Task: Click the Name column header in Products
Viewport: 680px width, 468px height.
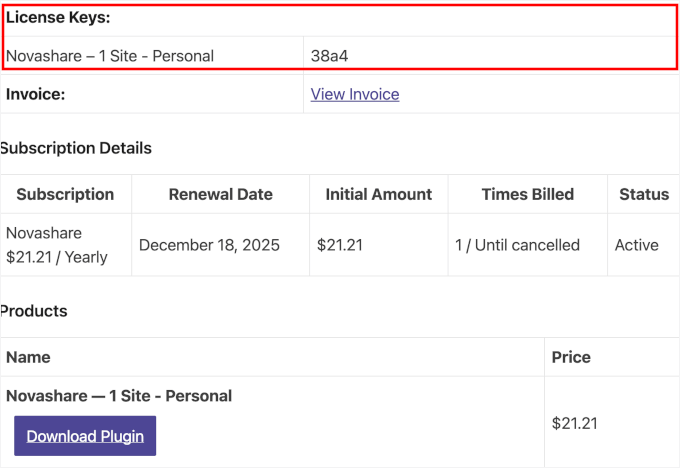Action: (x=28, y=357)
